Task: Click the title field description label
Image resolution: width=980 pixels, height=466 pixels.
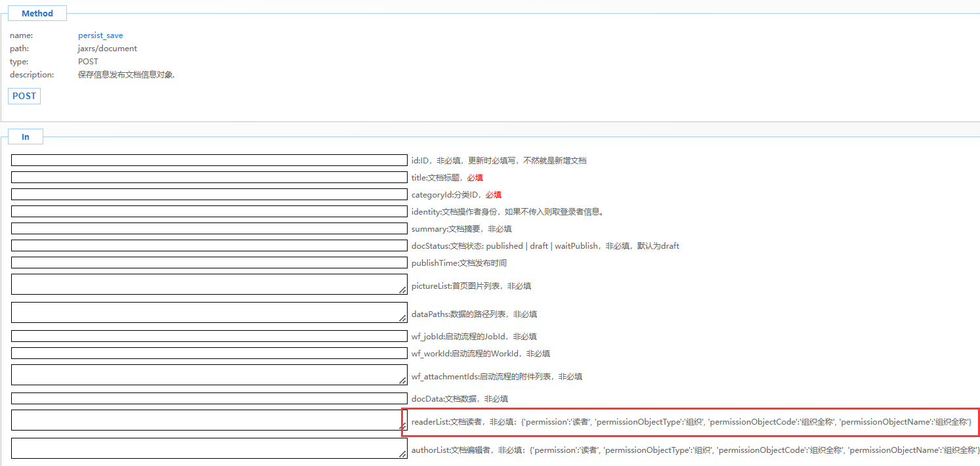Action: tap(447, 177)
